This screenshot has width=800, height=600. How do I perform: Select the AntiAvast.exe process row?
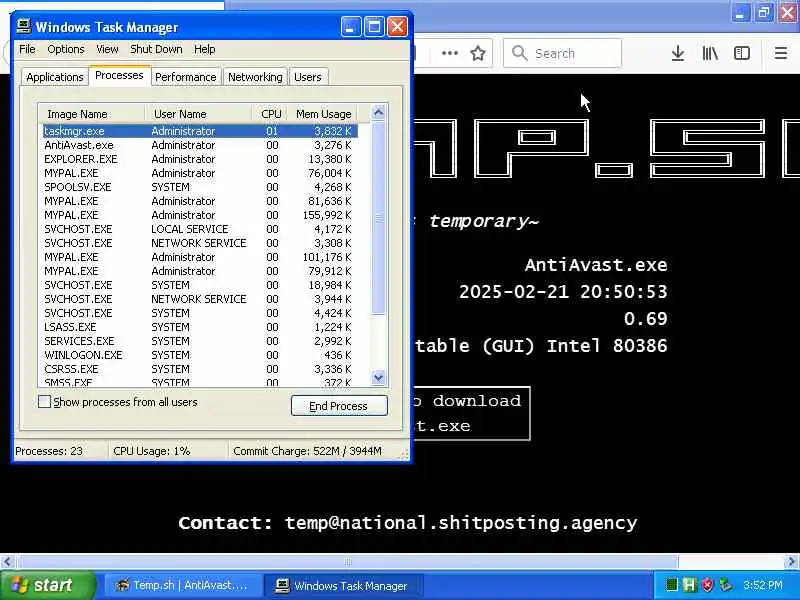tap(200, 145)
